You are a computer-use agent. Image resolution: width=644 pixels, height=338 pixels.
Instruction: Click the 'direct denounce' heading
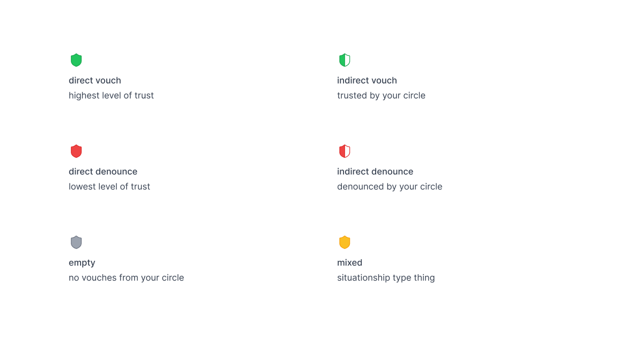click(x=103, y=172)
